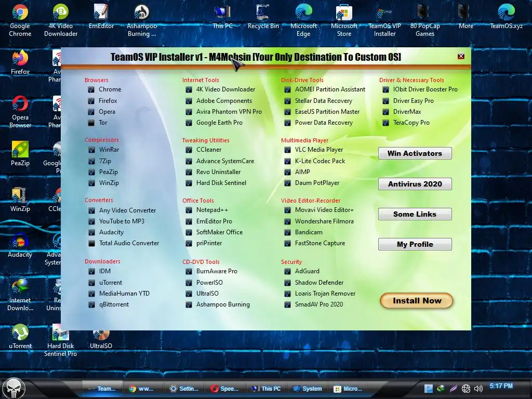Click the Shadow Defender label
Image resolution: width=532 pixels, height=399 pixels.
pos(319,283)
